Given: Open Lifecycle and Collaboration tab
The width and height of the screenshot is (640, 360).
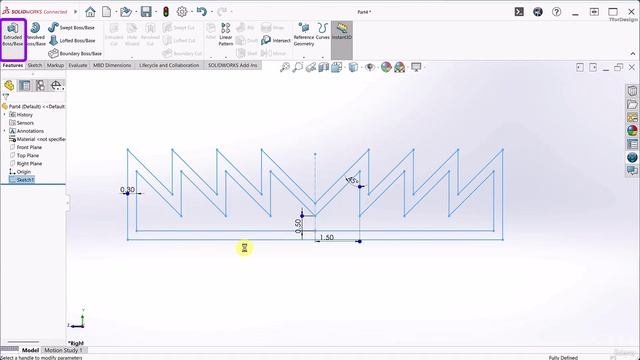Looking at the screenshot, I should pos(169,65).
